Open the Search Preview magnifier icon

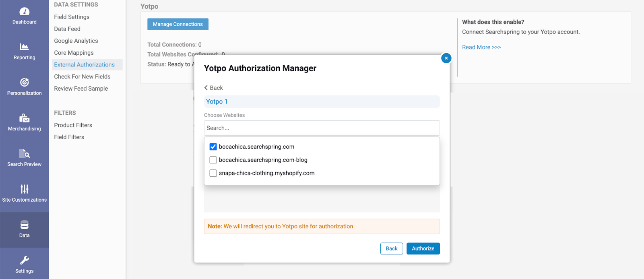[25, 153]
